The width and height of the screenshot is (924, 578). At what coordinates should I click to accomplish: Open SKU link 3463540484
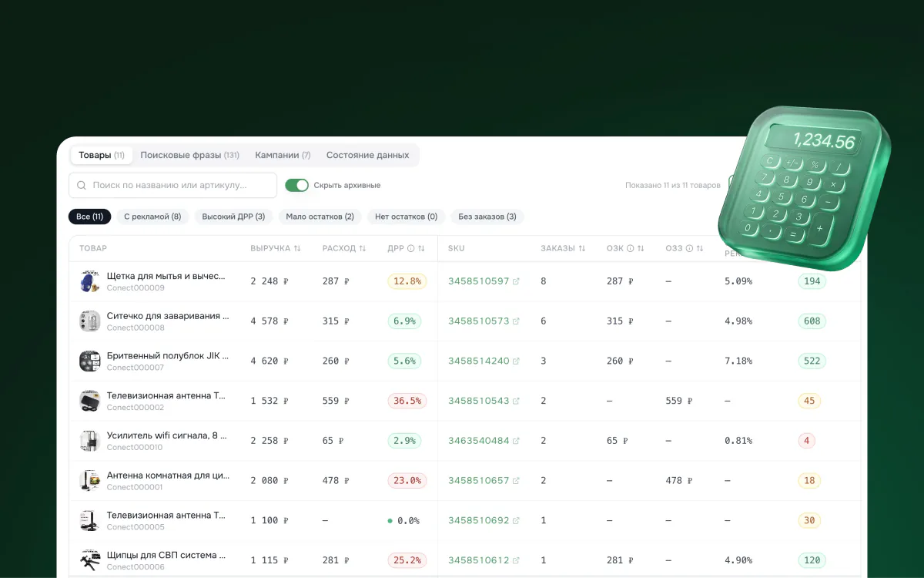478,441
